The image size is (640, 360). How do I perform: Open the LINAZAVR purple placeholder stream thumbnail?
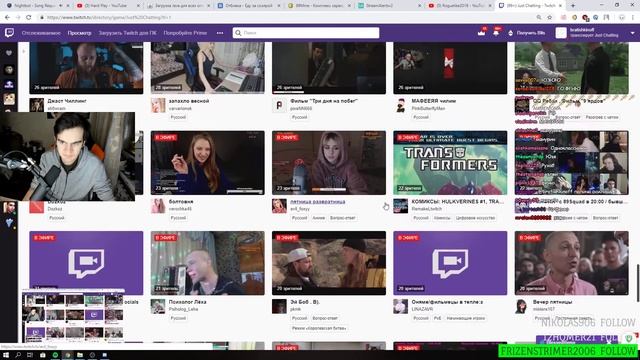pos(450,263)
